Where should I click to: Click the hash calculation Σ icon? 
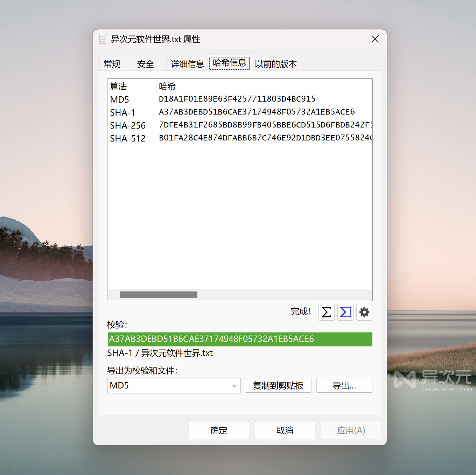(326, 312)
